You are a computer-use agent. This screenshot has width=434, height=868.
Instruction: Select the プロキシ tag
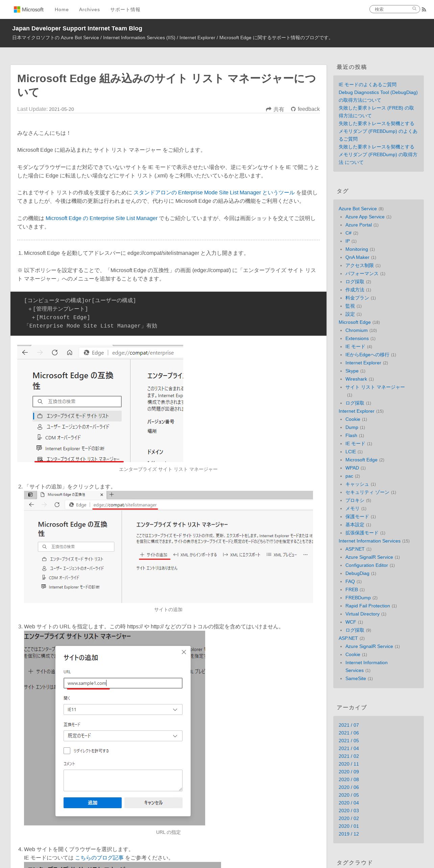355,500
